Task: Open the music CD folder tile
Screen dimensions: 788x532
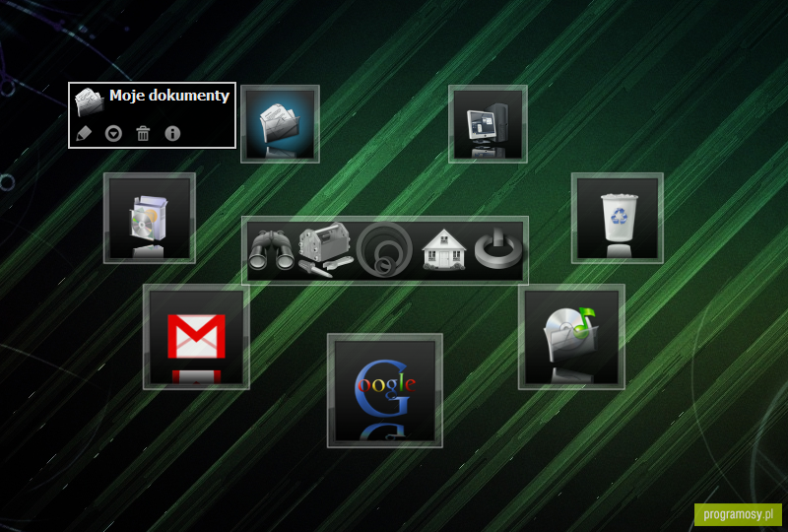Action: click(571, 337)
